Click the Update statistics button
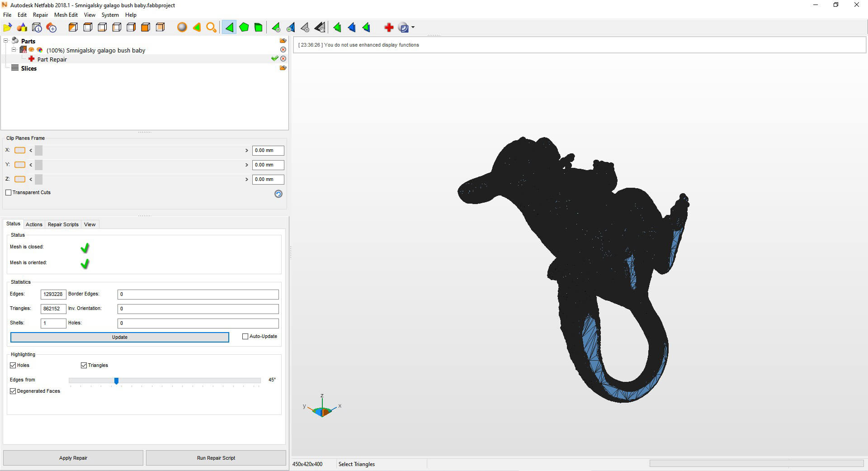 tap(119, 338)
